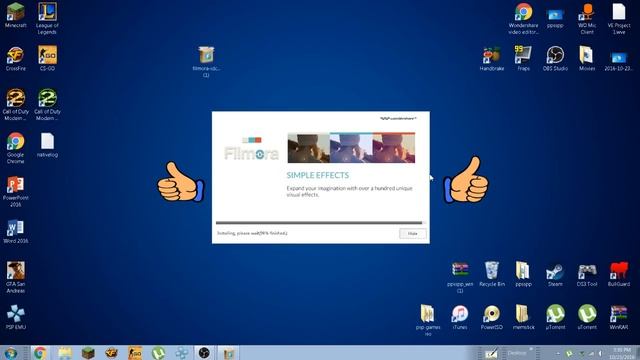Select the VE Project 1.wve file
This screenshot has height=360, width=640.
click(x=619, y=18)
